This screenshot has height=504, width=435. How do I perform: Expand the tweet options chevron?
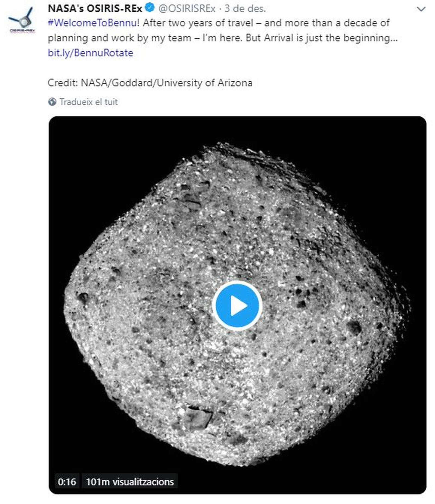(421, 9)
